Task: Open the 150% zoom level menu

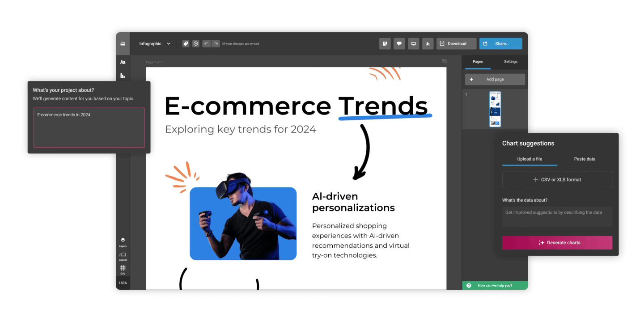Action: pyautogui.click(x=123, y=283)
